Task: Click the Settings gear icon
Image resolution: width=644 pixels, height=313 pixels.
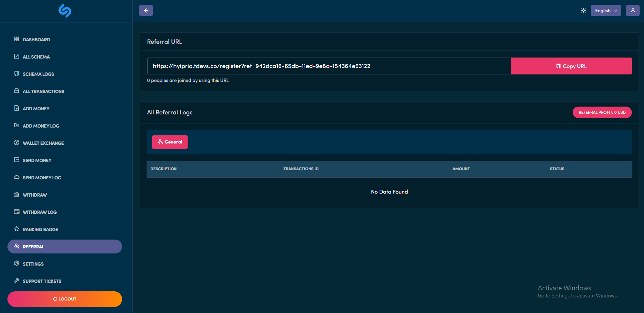Action: coord(17,264)
